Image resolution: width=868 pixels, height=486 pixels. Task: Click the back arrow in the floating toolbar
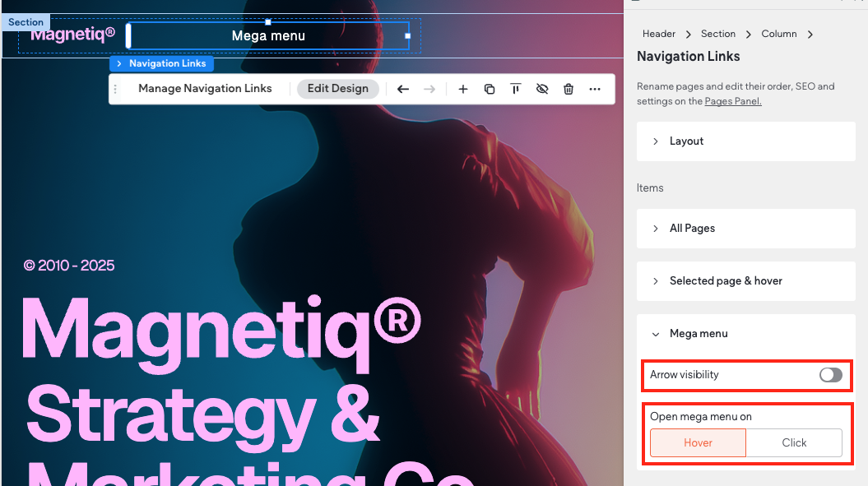pos(403,89)
